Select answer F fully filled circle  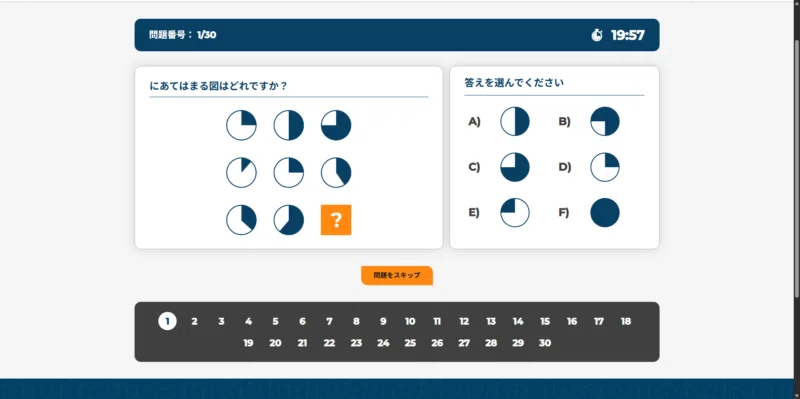[x=605, y=213]
